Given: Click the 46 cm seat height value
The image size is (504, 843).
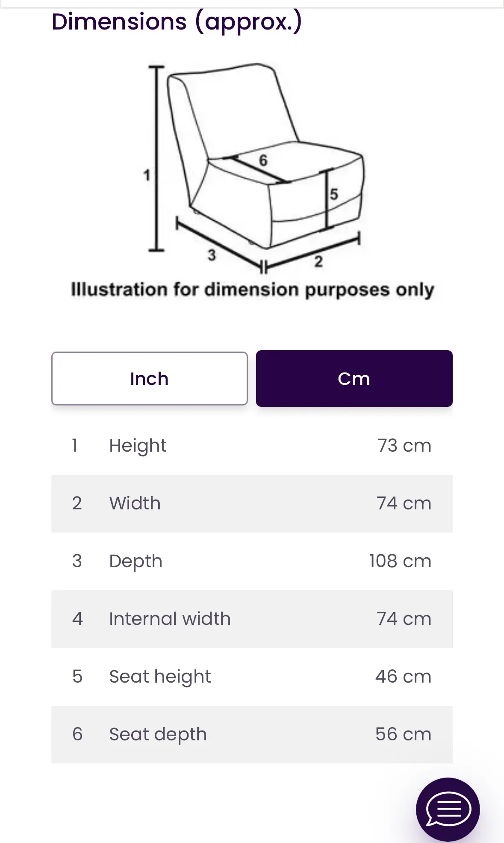Looking at the screenshot, I should coord(403,677).
